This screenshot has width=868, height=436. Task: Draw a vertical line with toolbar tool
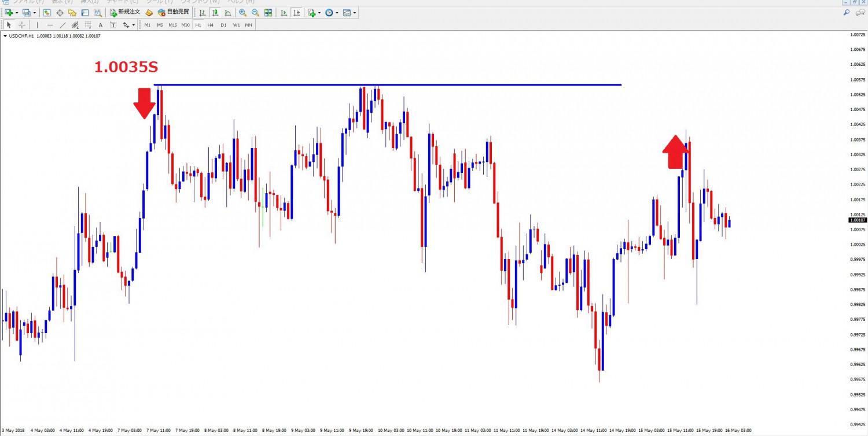(38, 25)
